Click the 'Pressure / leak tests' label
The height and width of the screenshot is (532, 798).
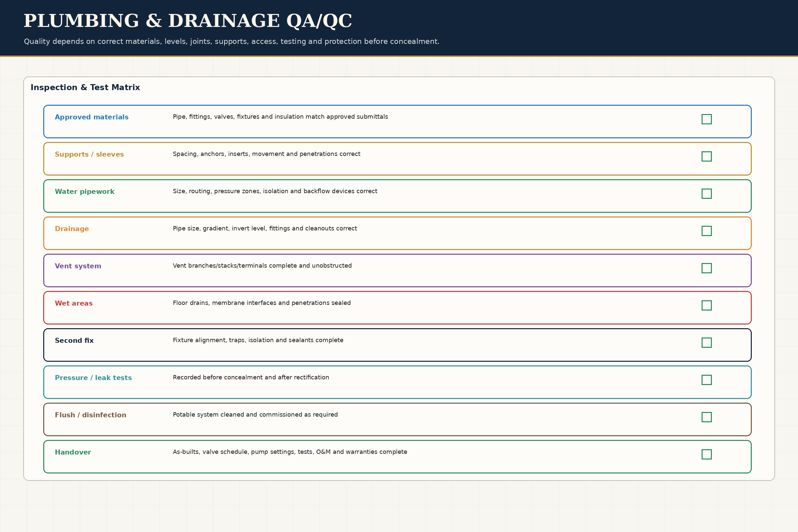point(93,378)
